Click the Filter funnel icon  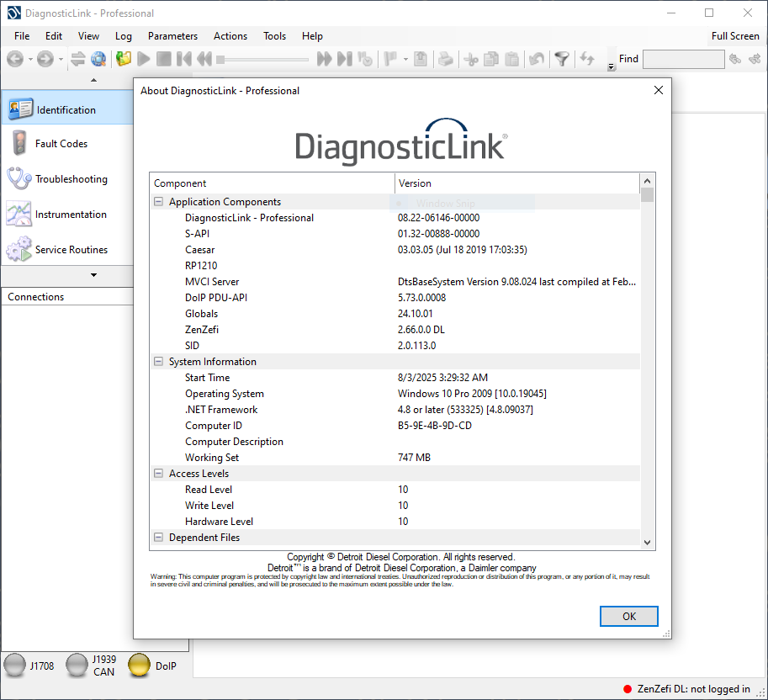coord(562,59)
